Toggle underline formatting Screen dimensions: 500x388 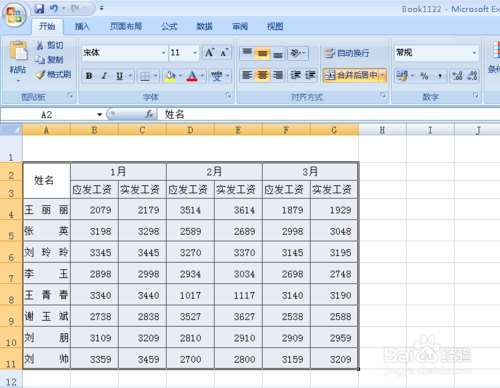tap(119, 76)
